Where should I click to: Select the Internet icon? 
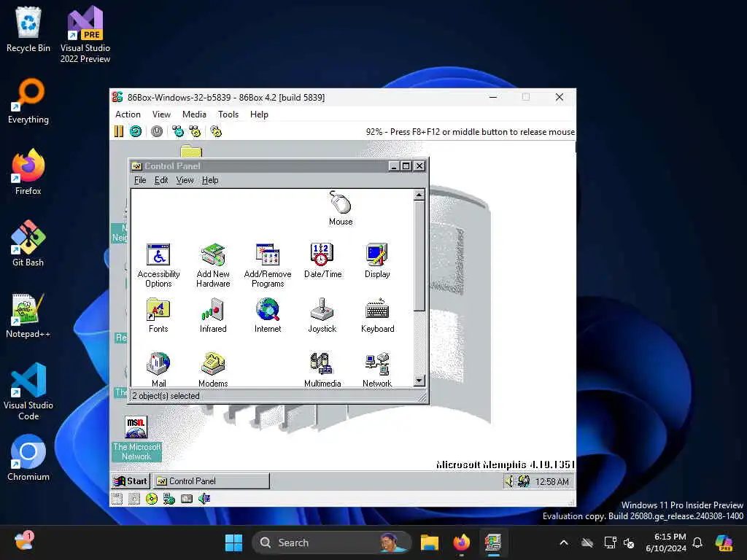pyautogui.click(x=268, y=315)
